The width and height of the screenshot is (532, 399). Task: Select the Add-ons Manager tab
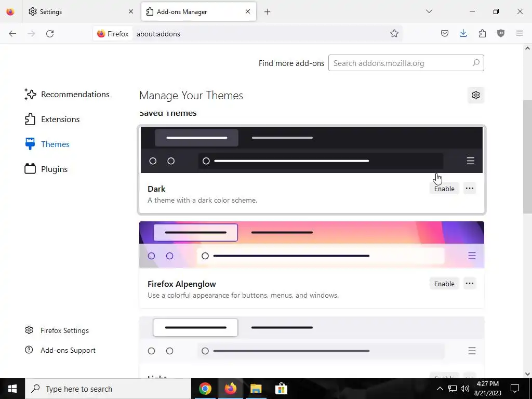point(198,11)
